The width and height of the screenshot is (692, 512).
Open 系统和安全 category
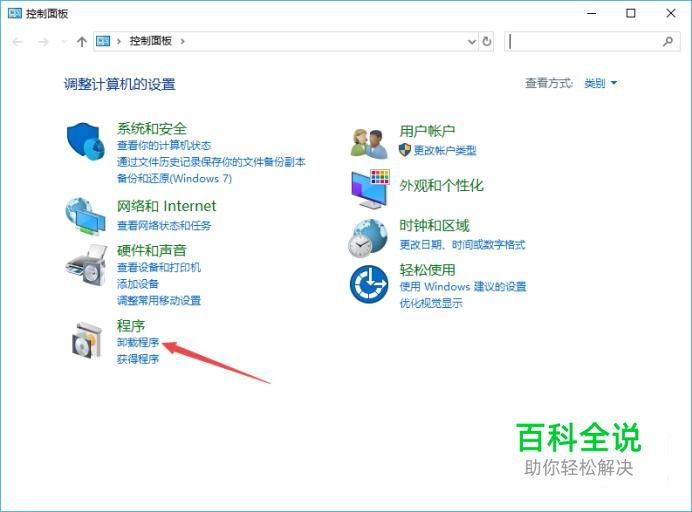(152, 128)
